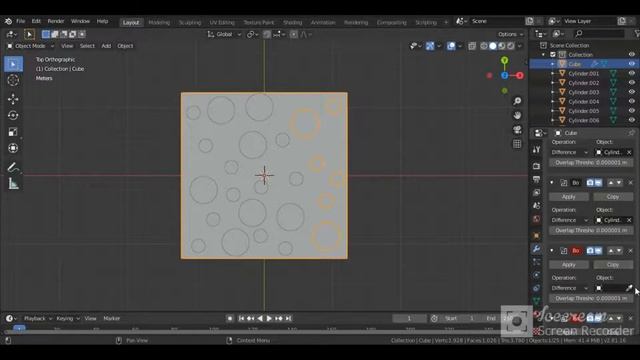The height and width of the screenshot is (360, 640).
Task: Collapse the red-named Boolean modifier panel
Action: (x=552, y=251)
